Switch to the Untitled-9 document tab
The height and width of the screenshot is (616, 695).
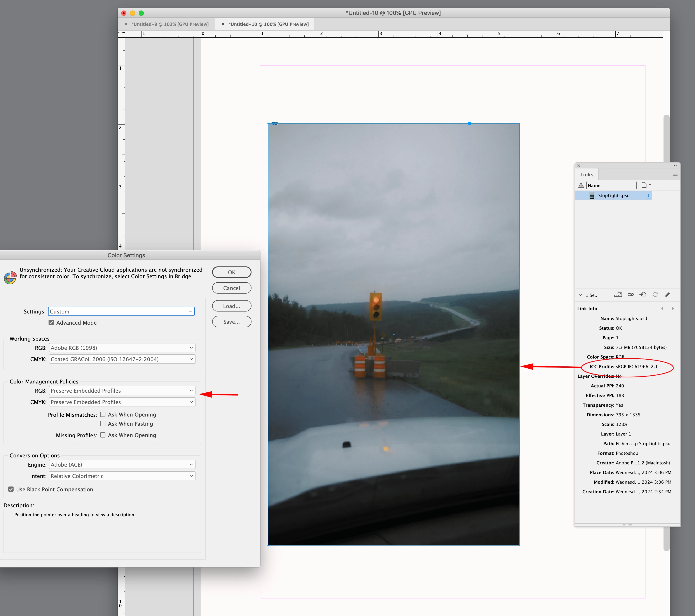pyautogui.click(x=170, y=24)
